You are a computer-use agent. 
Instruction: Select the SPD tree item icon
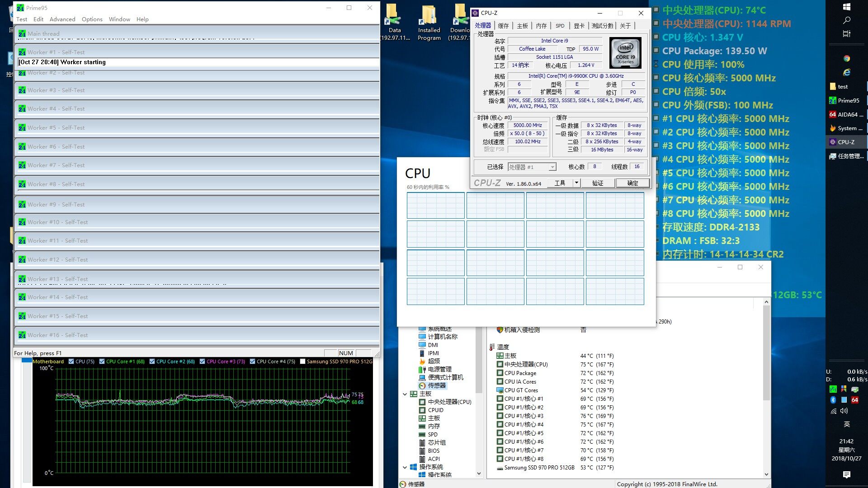pyautogui.click(x=422, y=435)
